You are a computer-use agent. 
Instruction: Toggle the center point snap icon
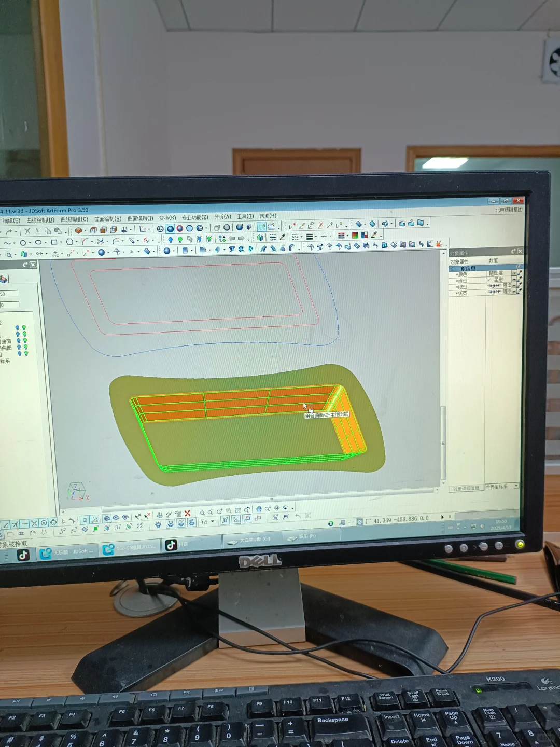tap(44, 523)
